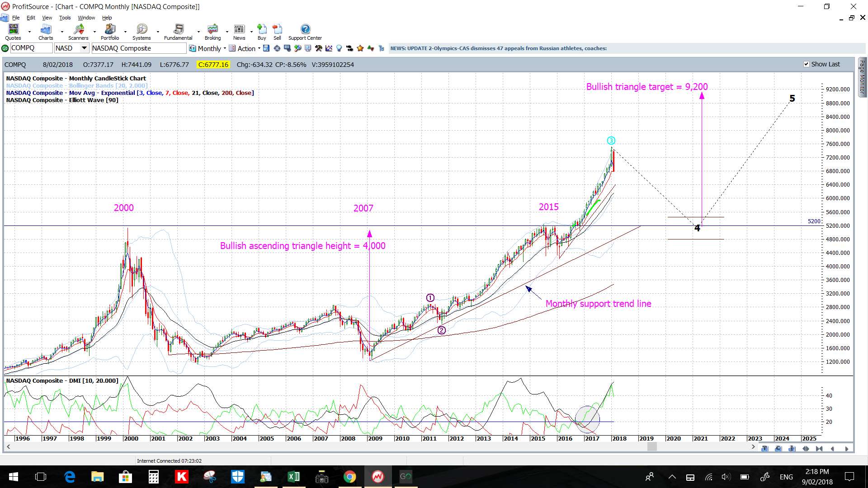Click the compress/expand bars arrows icon at bottom
Viewport: 868px width, 488px height.
[x=806, y=449]
